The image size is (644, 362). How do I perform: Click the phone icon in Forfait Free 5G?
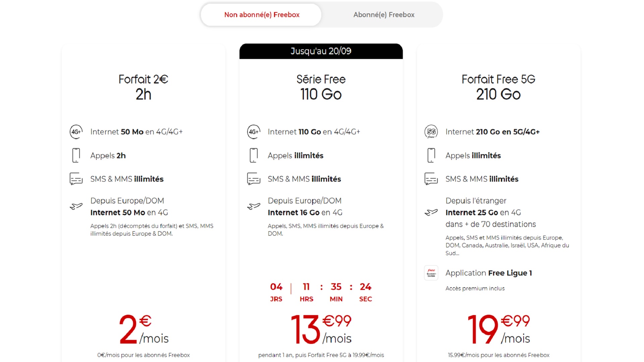(x=431, y=155)
